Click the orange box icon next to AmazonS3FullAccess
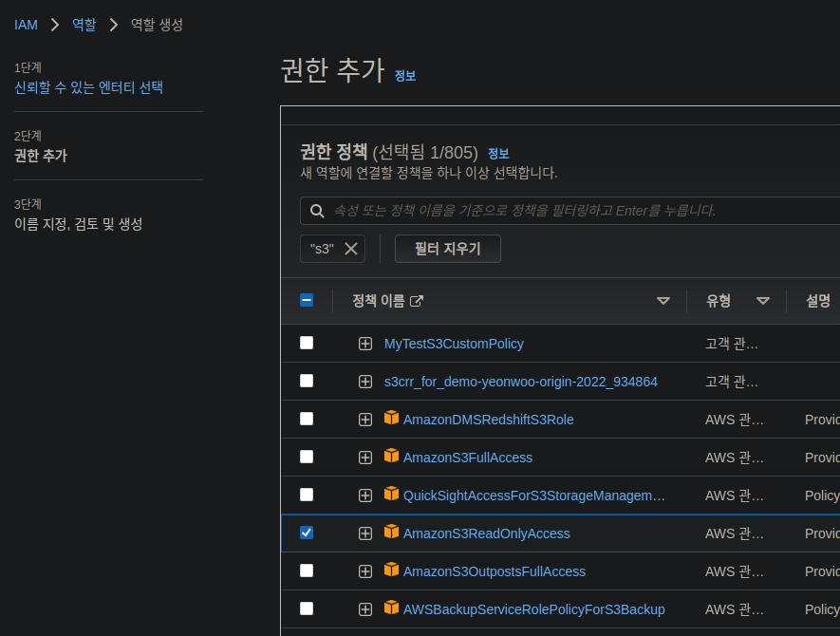 tap(391, 456)
